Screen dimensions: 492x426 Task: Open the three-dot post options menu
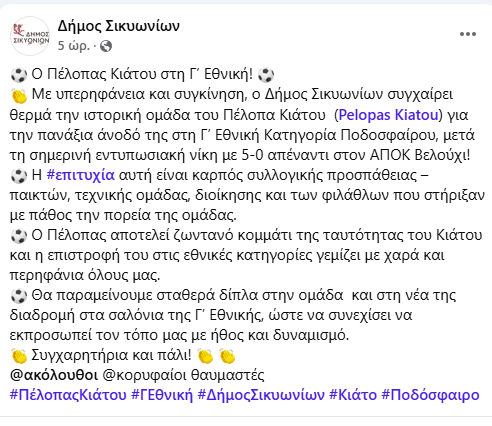click(468, 34)
